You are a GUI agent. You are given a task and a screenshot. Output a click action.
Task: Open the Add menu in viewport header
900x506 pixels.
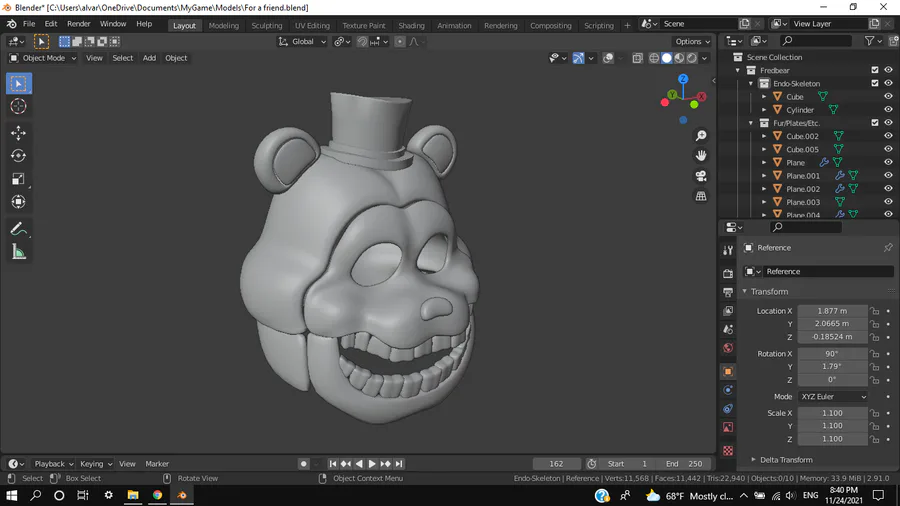point(149,58)
